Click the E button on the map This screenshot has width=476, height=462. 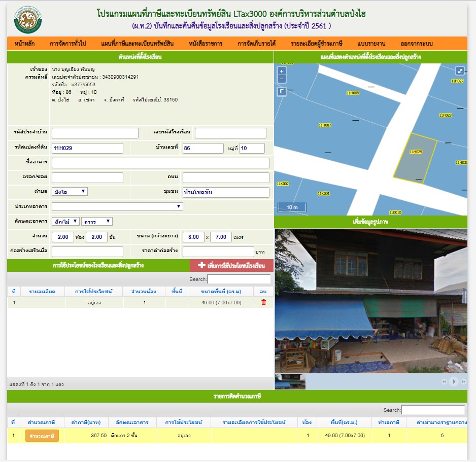282,91
